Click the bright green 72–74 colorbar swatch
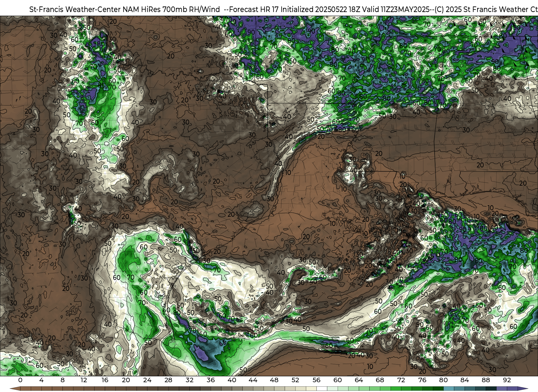 [x=406, y=389]
